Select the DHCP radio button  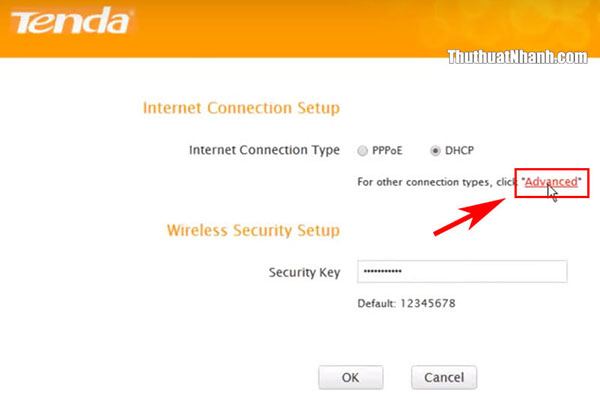[435, 151]
